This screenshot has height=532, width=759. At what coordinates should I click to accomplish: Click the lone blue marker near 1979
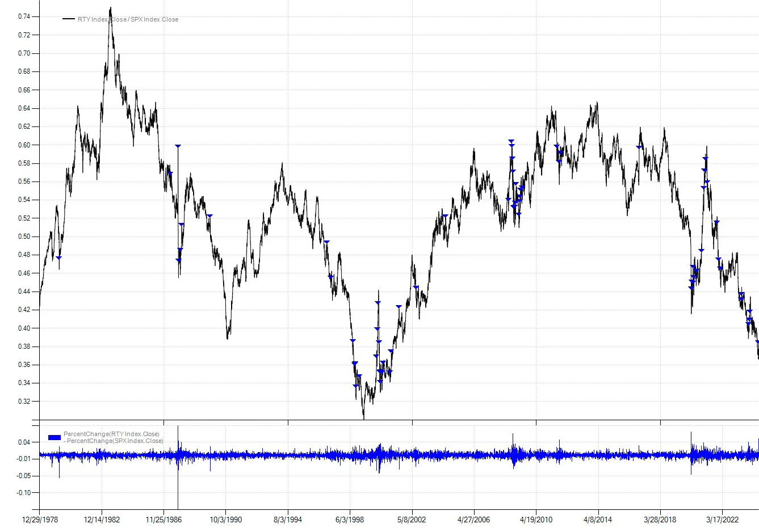(59, 257)
